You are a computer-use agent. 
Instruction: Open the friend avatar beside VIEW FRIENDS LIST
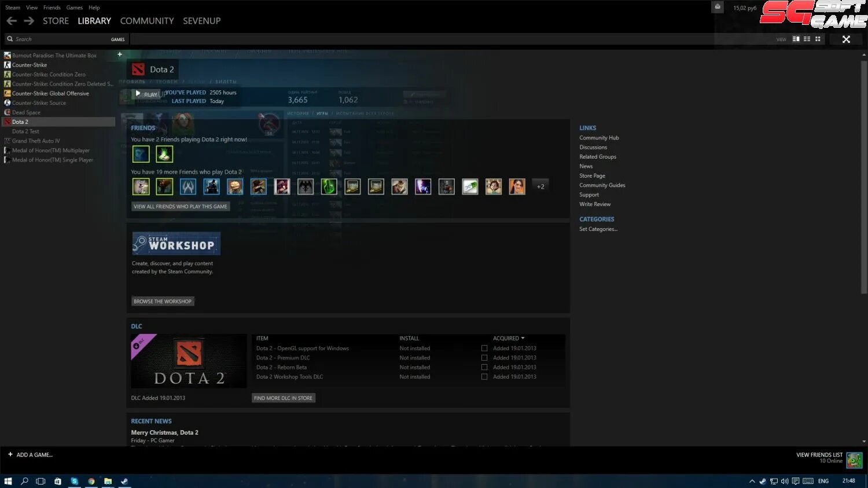point(854,460)
